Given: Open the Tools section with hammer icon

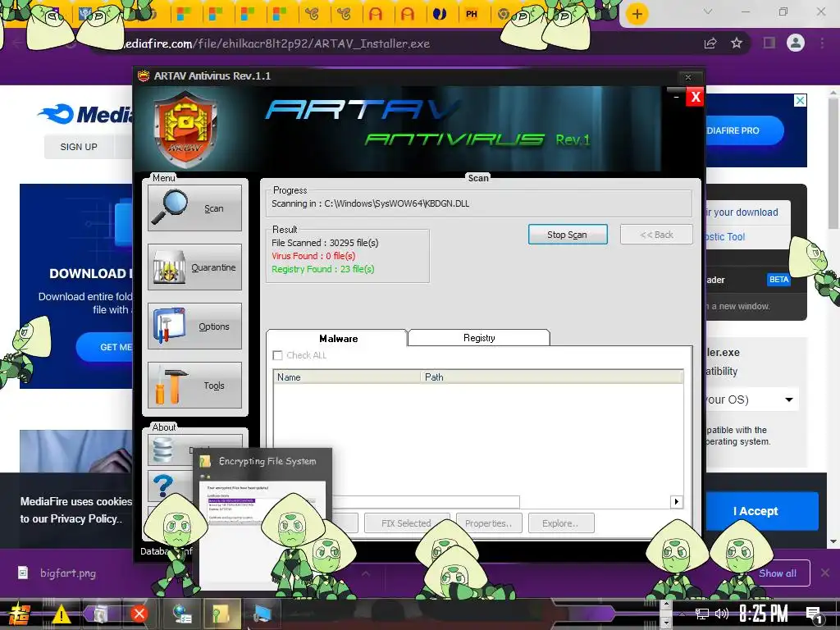Looking at the screenshot, I should pos(194,385).
